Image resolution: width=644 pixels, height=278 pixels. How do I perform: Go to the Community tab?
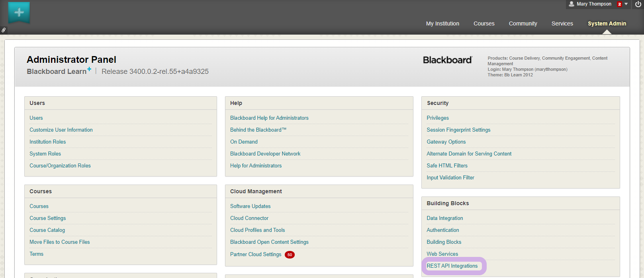523,23
